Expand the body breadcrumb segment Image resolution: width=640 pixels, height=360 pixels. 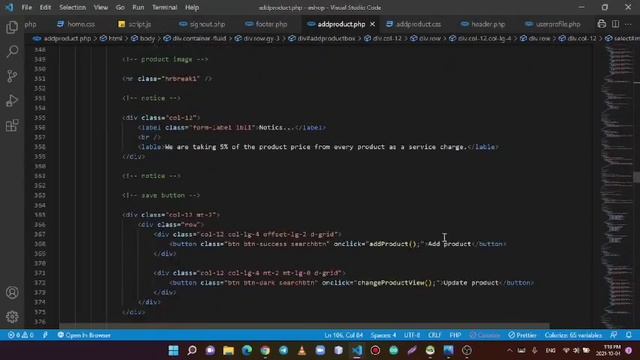[x=143, y=38]
